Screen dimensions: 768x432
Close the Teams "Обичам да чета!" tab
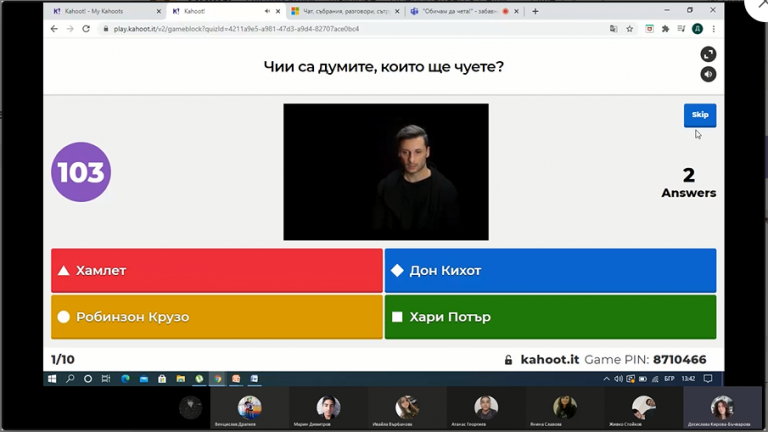(516, 11)
